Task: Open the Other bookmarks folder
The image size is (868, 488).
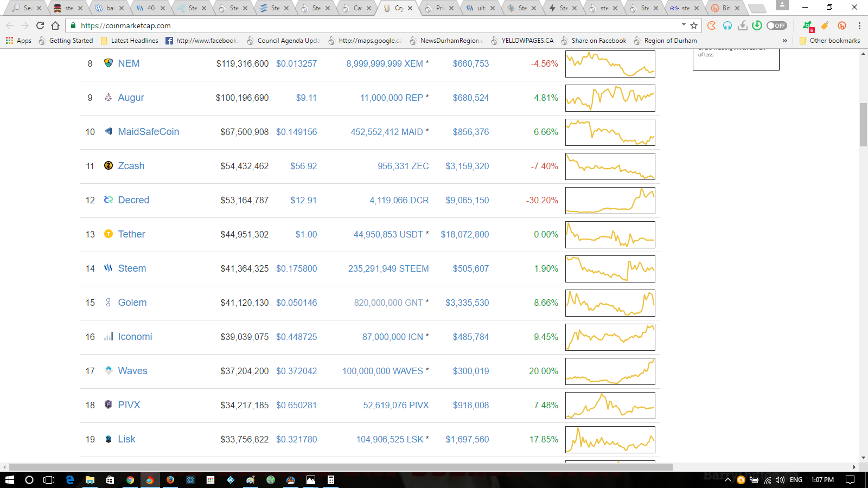Action: 829,41
